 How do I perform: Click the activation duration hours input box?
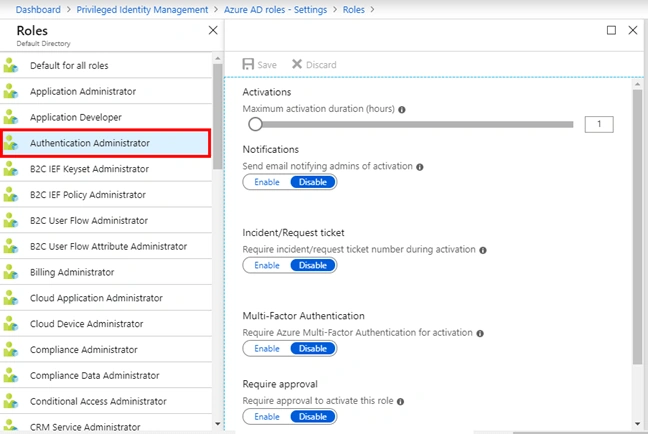(x=599, y=124)
